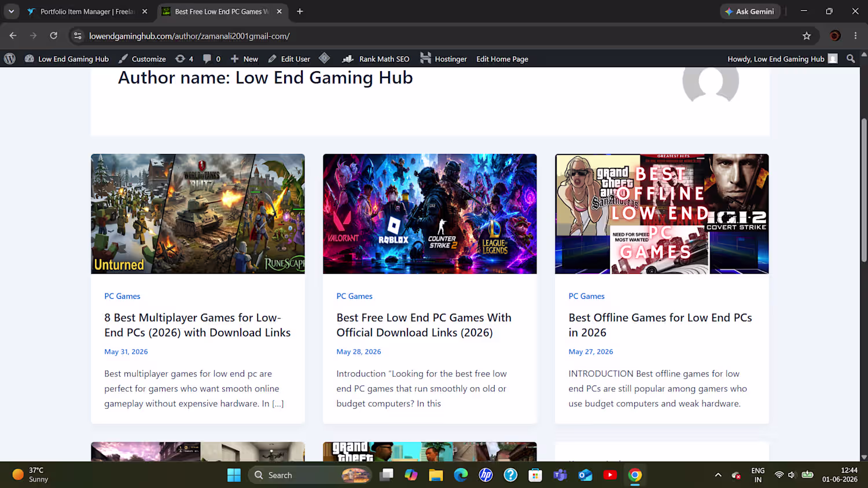Click PC Games category above the free games post
This screenshot has height=488, width=868.
tap(354, 296)
